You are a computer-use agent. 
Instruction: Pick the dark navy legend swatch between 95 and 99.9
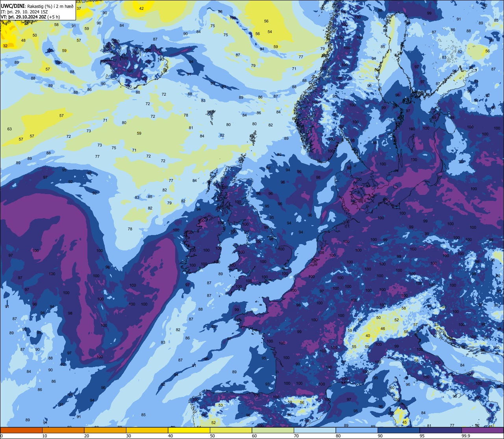pos(441,430)
